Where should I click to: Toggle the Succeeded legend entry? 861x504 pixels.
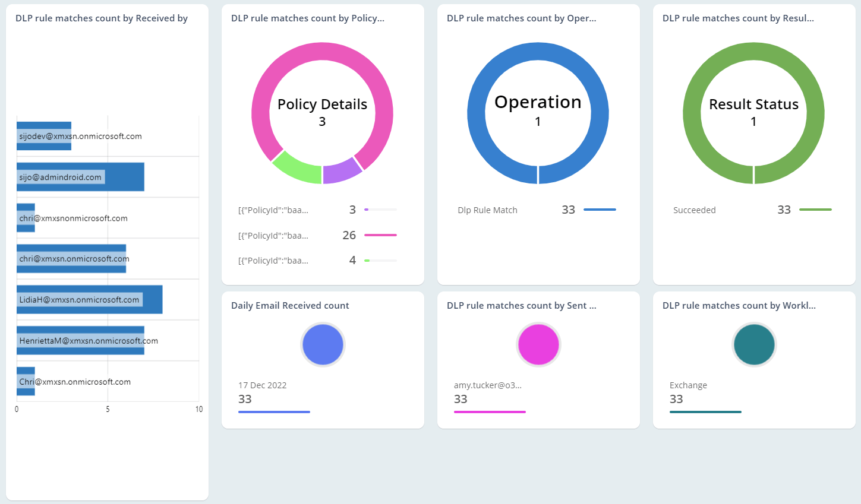pos(694,210)
